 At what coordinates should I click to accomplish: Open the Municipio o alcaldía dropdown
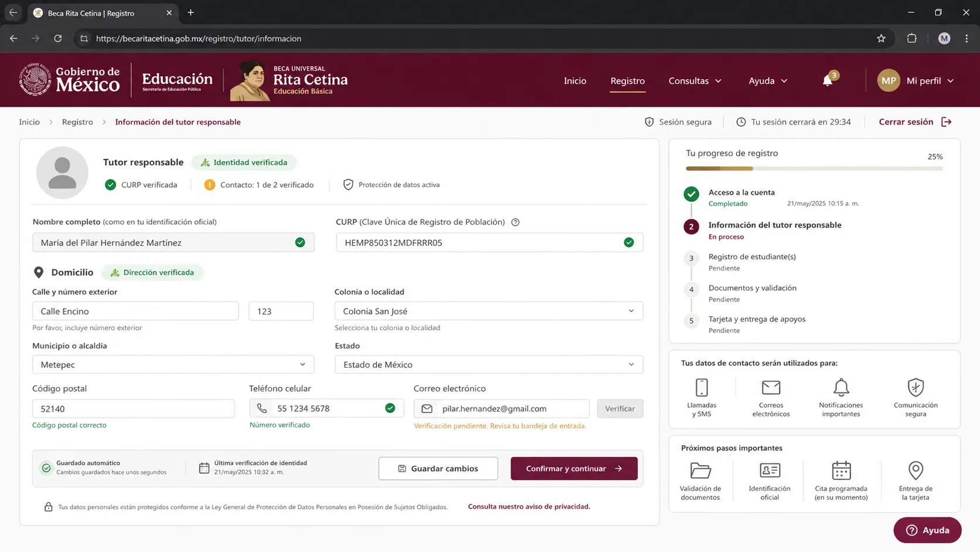pos(173,364)
